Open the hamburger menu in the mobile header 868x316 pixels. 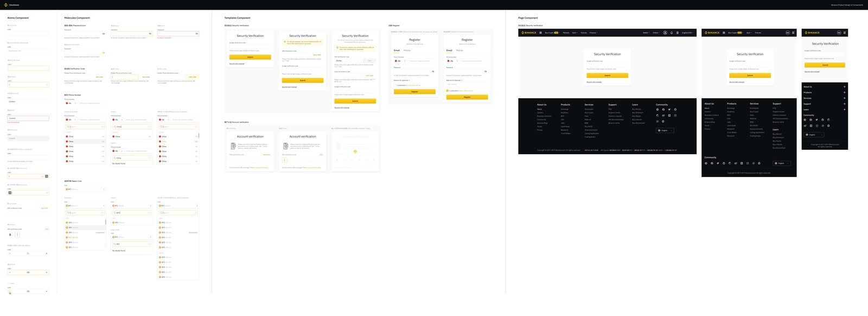tap(845, 33)
